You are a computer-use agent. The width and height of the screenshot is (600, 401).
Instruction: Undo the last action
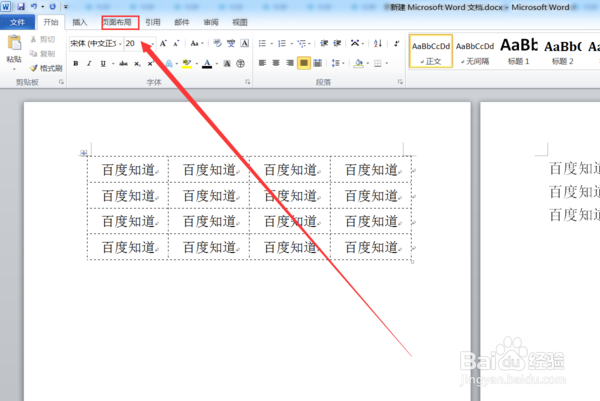pos(34,7)
